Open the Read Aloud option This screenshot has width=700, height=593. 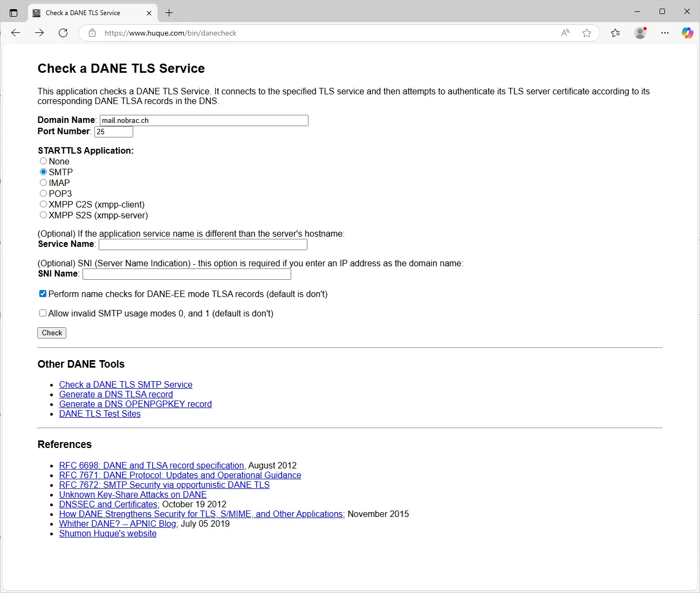pyautogui.click(x=565, y=33)
